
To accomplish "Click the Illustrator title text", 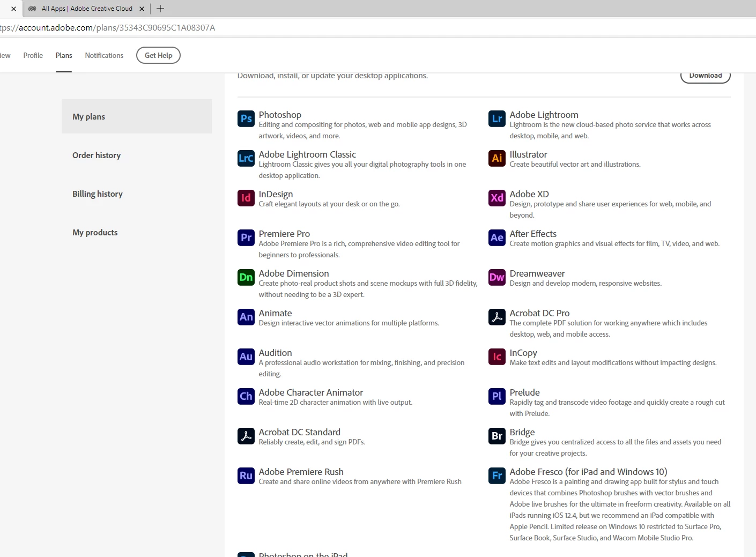I will click(x=528, y=154).
